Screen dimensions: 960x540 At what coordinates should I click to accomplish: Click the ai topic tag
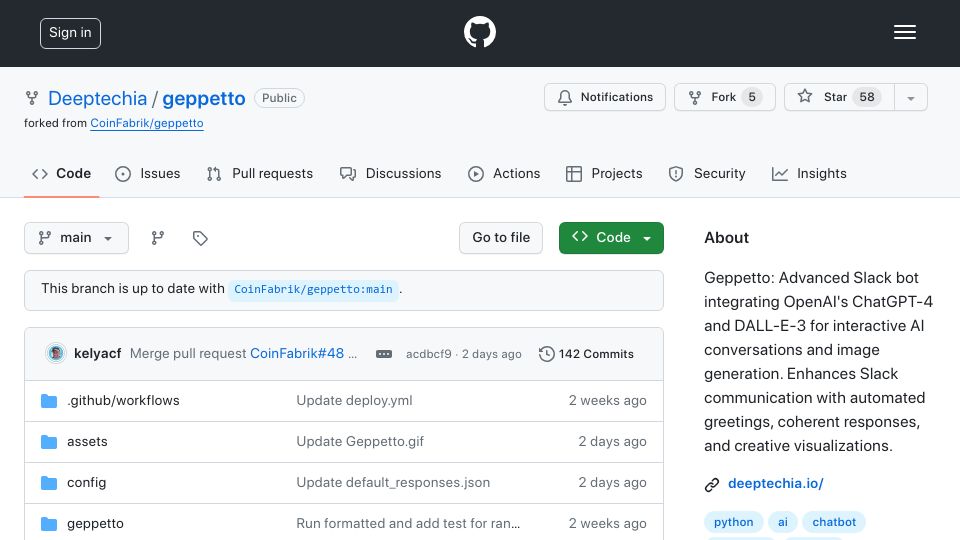782,522
